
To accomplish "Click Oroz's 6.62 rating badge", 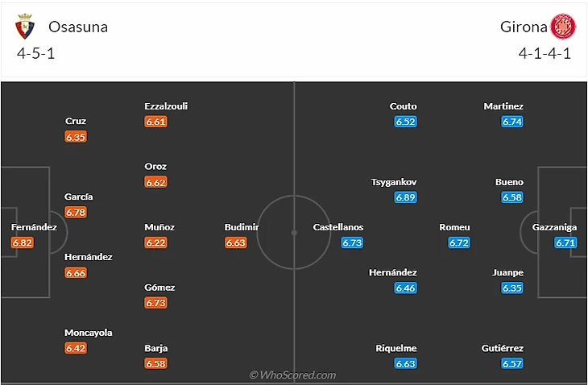I will (156, 183).
